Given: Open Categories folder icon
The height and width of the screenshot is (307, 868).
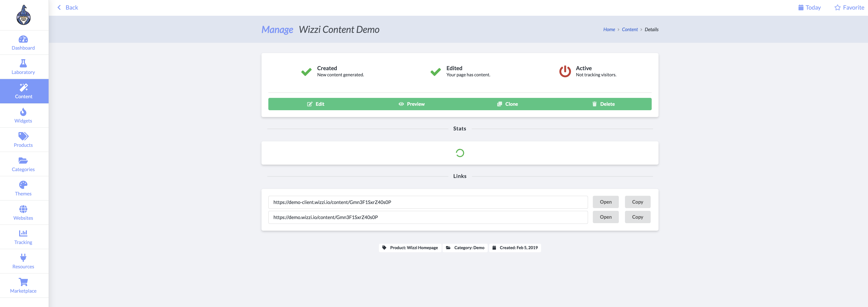Looking at the screenshot, I should (23, 160).
